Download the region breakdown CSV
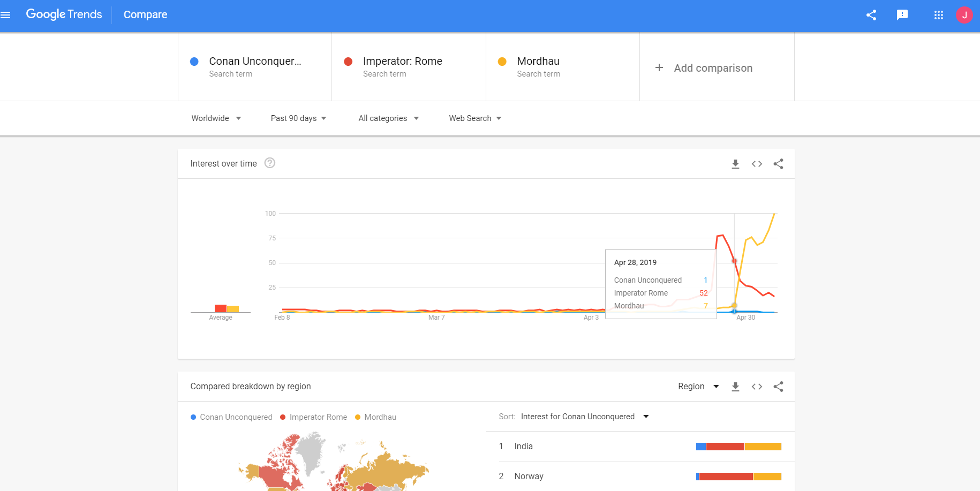 pyautogui.click(x=735, y=387)
